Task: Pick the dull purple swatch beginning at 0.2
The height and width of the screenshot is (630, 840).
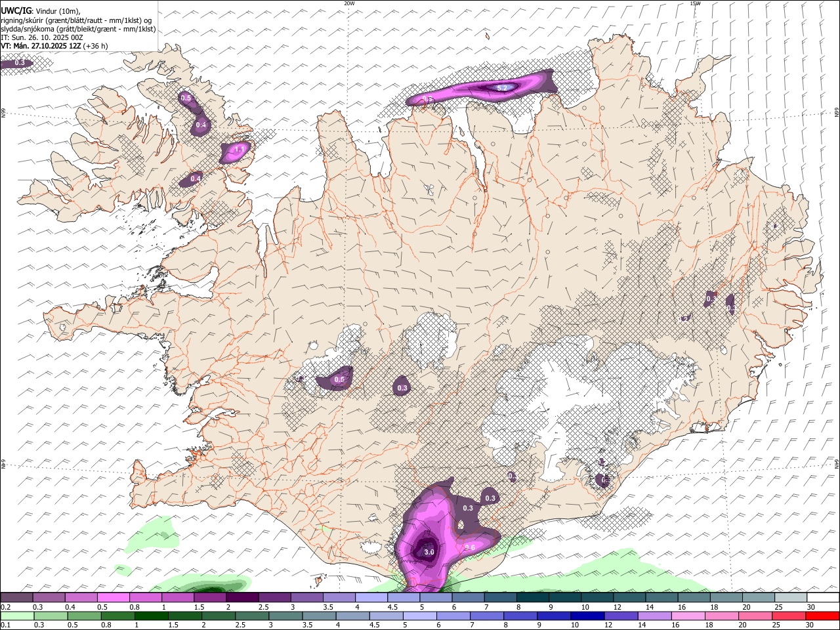Action: pyautogui.click(x=16, y=598)
